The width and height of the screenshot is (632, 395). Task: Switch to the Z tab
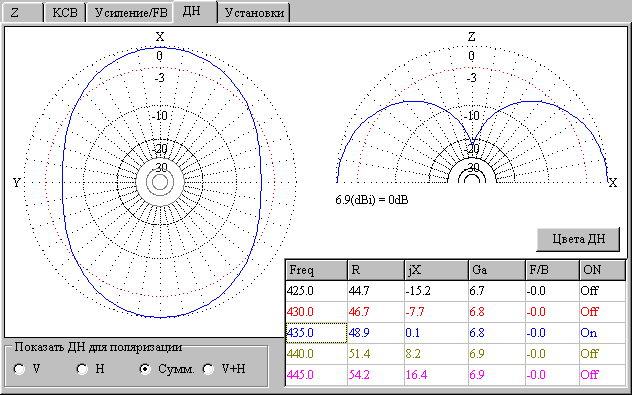tap(22, 13)
